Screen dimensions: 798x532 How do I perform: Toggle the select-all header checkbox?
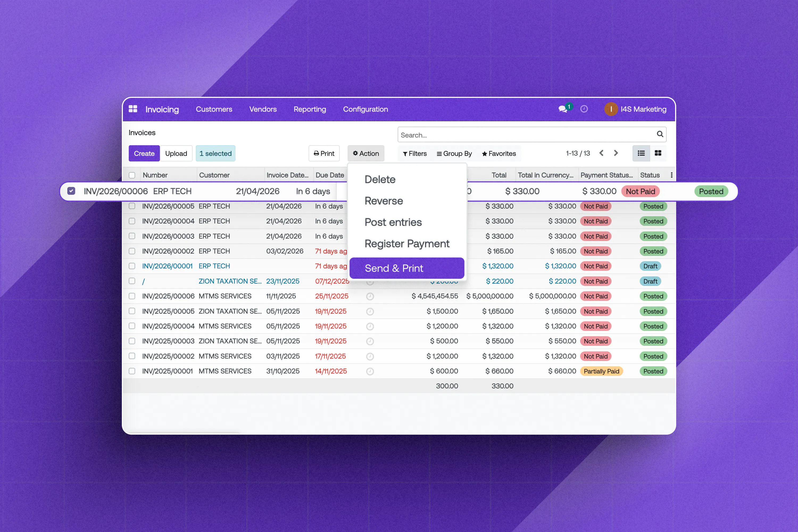click(x=132, y=175)
